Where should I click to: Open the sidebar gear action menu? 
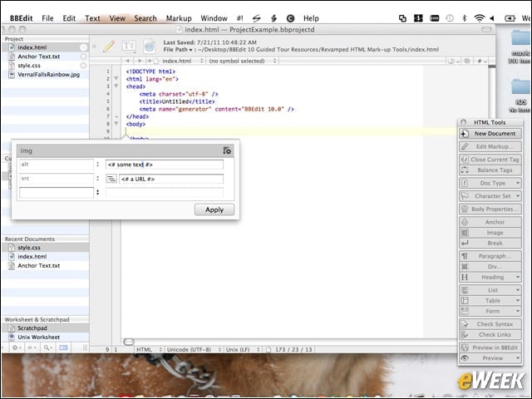click(17, 347)
